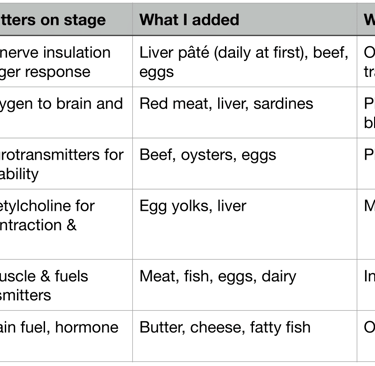
Task: Click the 'ygen to brain and' cell
Action: tap(66, 112)
